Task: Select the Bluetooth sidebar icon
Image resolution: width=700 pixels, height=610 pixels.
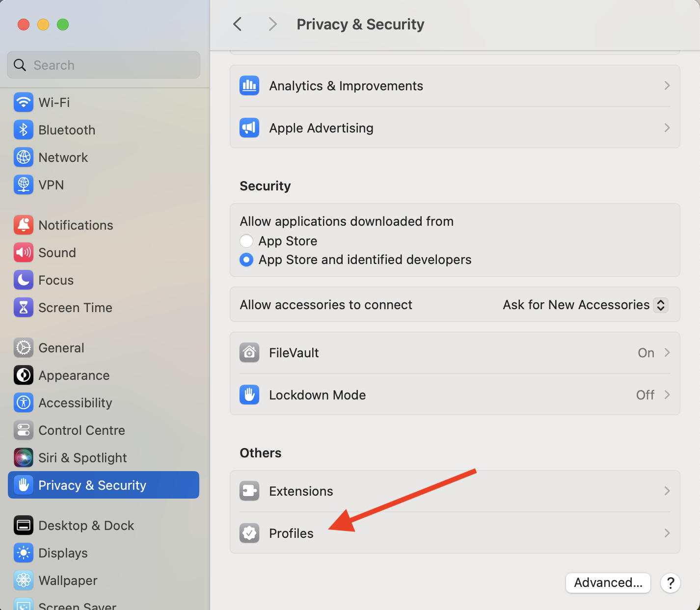Action: coord(24,130)
